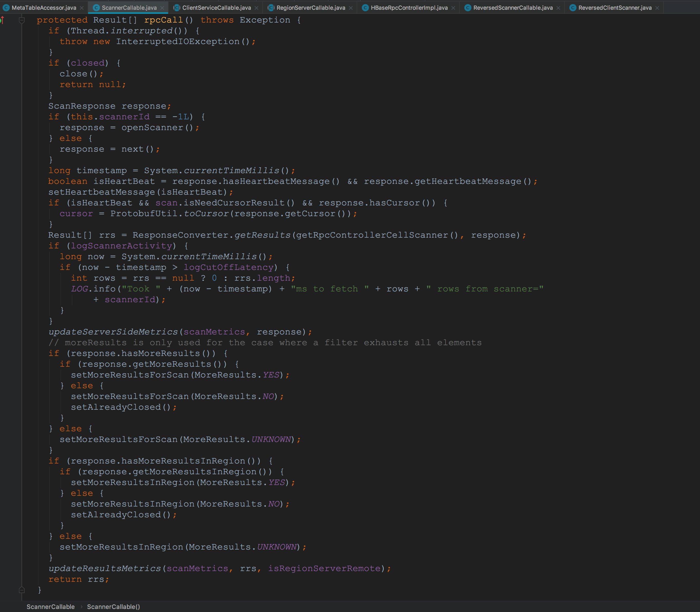Click response.hasMoreResults() condition
The height and width of the screenshot is (612, 700).
[x=143, y=353]
